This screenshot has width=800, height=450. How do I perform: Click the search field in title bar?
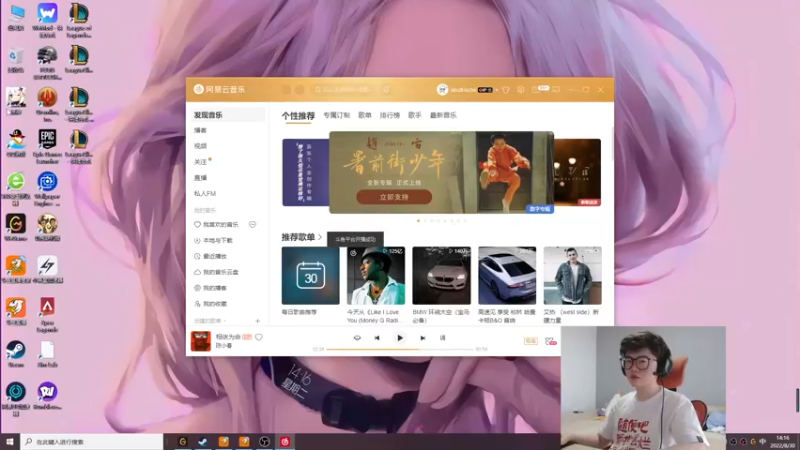coord(346,89)
